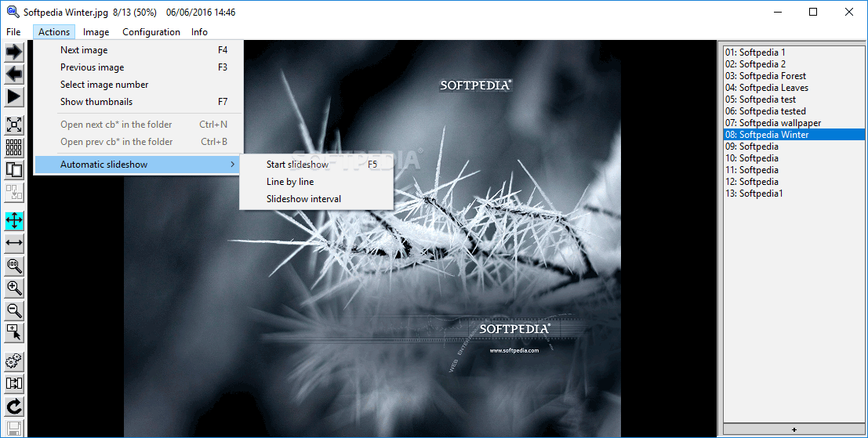
Task: Click the selection zoom cursor icon
Action: 14,332
